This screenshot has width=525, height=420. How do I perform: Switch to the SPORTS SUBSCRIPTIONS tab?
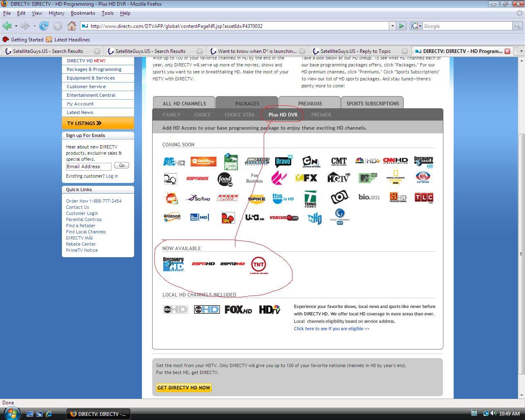pos(373,103)
